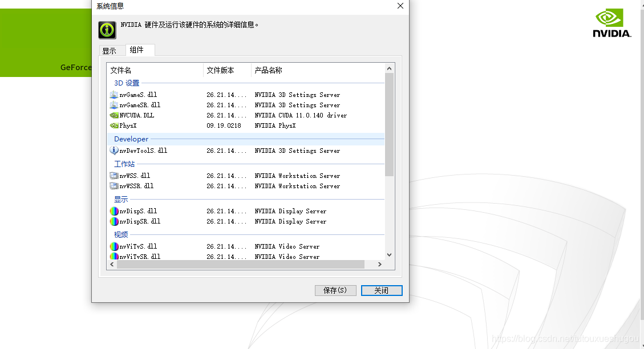Click the vertical scrollbar down arrow
644x349 pixels.
(388, 256)
